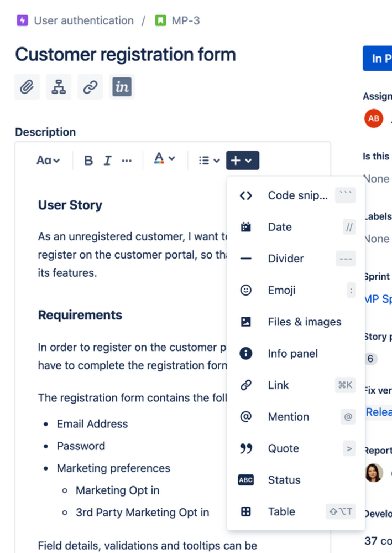392x553 pixels.
Task: Click the code brackets icon
Action: tap(246, 195)
